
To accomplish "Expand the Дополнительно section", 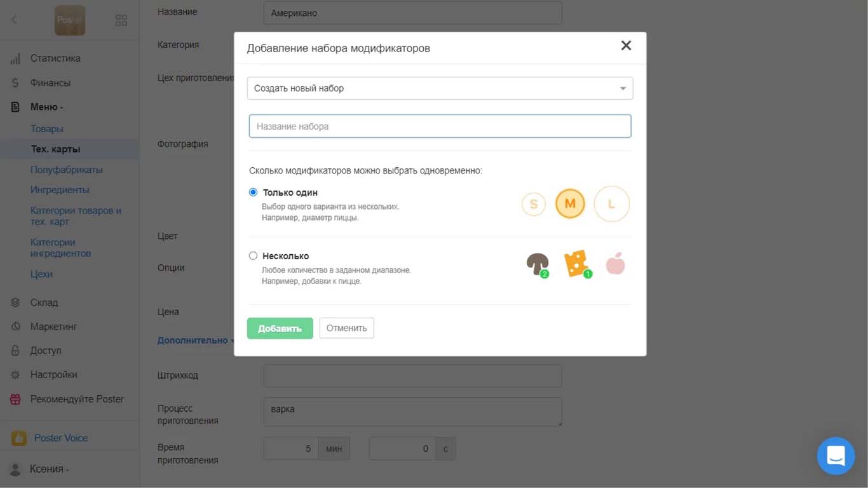I will [196, 341].
